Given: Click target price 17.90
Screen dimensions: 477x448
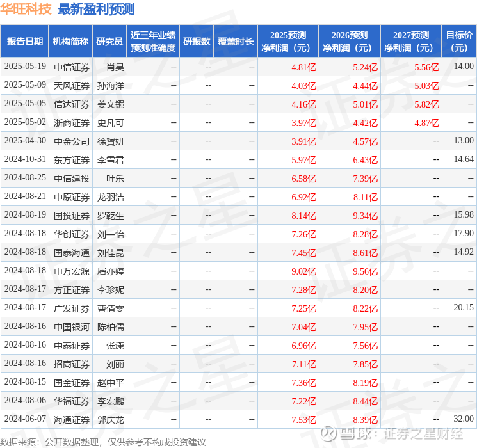Looking at the screenshot, I should 464,233.
